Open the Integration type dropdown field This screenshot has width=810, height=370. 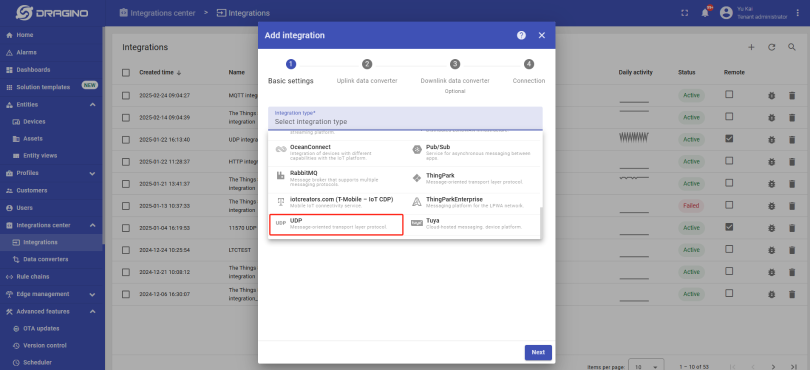pos(405,118)
